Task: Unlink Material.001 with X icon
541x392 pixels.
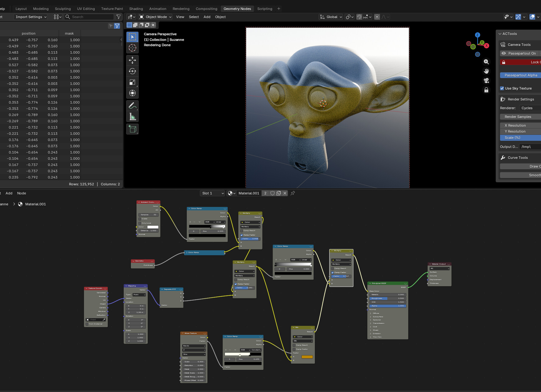Action: click(x=285, y=193)
